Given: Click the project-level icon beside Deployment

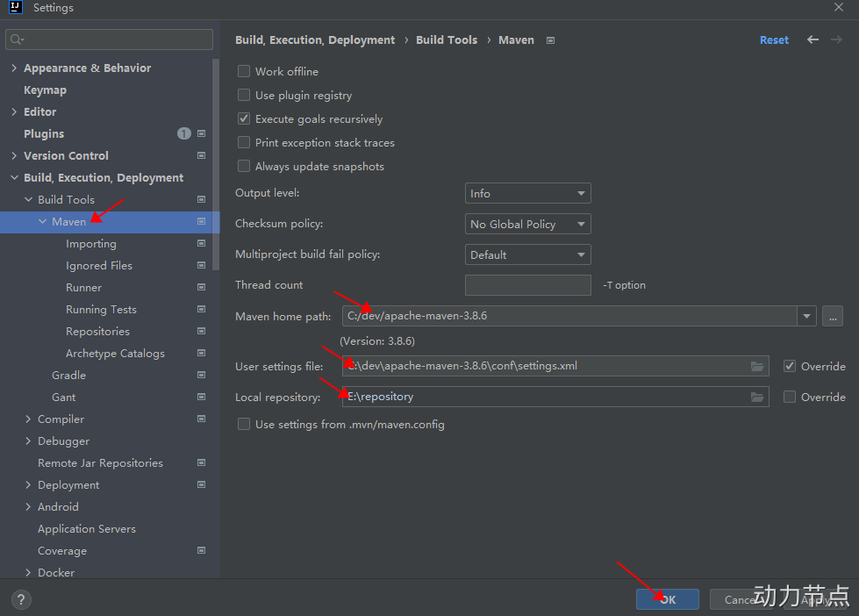Looking at the screenshot, I should [201, 484].
